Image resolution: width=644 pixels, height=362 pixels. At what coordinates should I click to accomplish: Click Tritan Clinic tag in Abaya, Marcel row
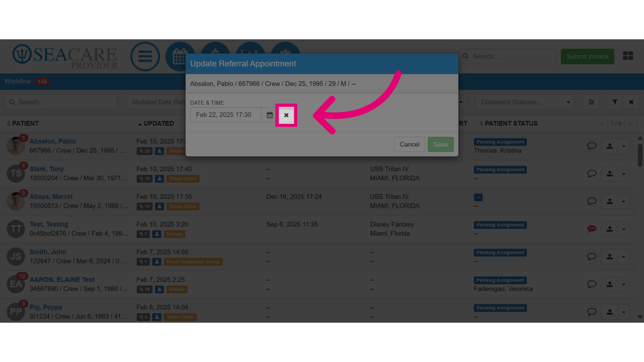pos(183,206)
